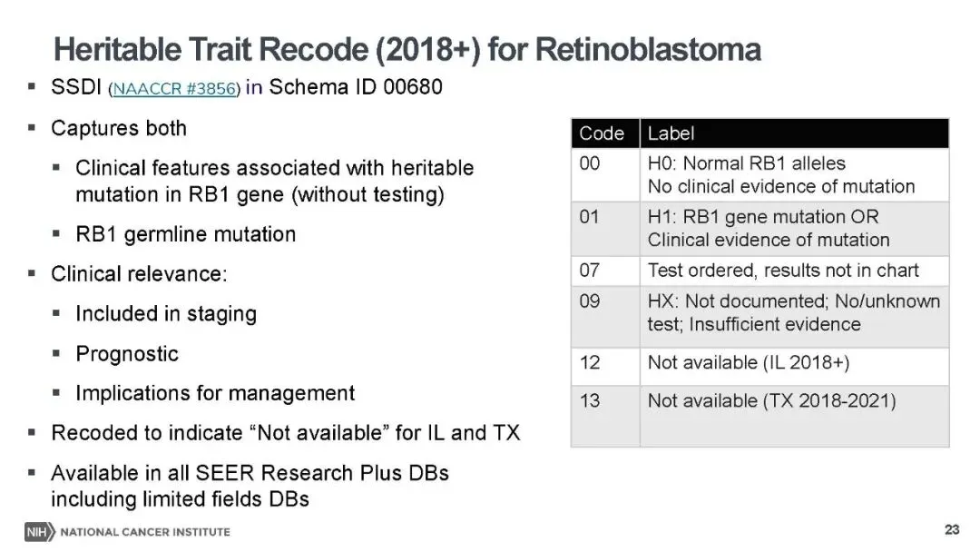Viewport: 980px width, 552px height.
Task: Select the RB1 germline mutation bullet
Action: [x=185, y=234]
